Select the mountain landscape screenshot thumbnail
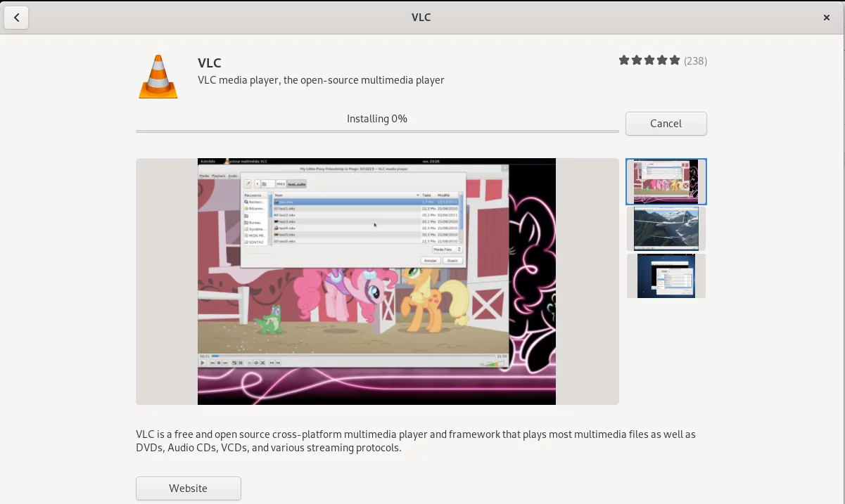845x504 pixels. pos(666,228)
